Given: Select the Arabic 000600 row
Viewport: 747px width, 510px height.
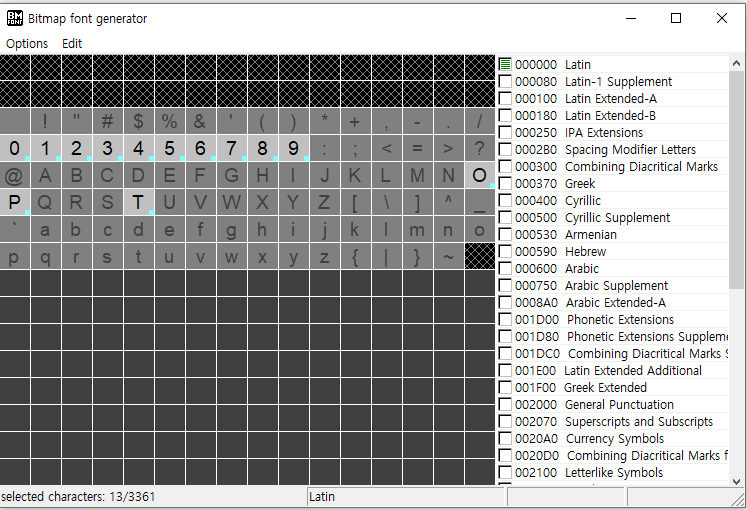Looking at the screenshot, I should pos(613,269).
